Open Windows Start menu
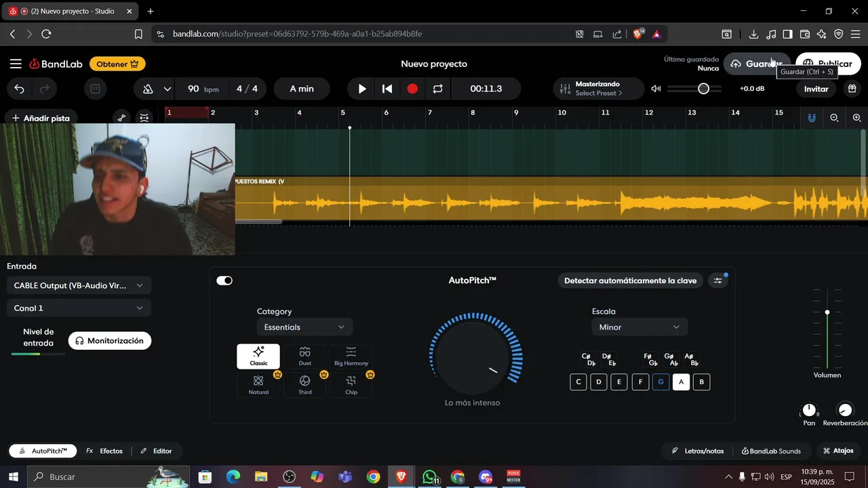The height and width of the screenshot is (488, 868). point(13,477)
